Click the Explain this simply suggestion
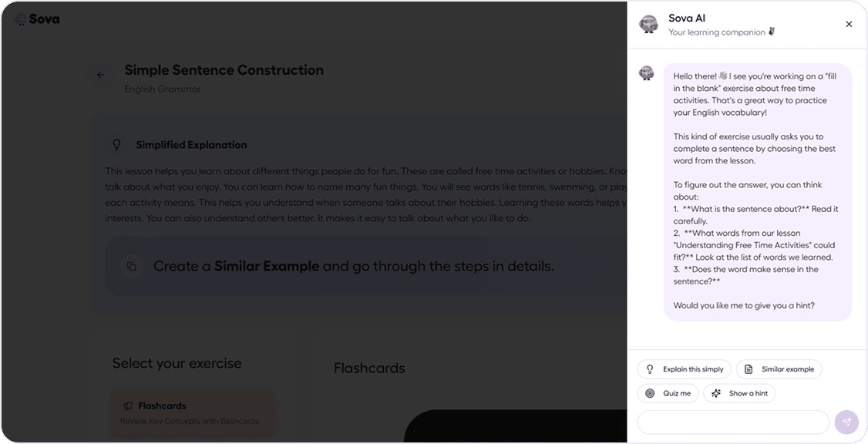Image resolution: width=868 pixels, height=444 pixels. [x=685, y=369]
